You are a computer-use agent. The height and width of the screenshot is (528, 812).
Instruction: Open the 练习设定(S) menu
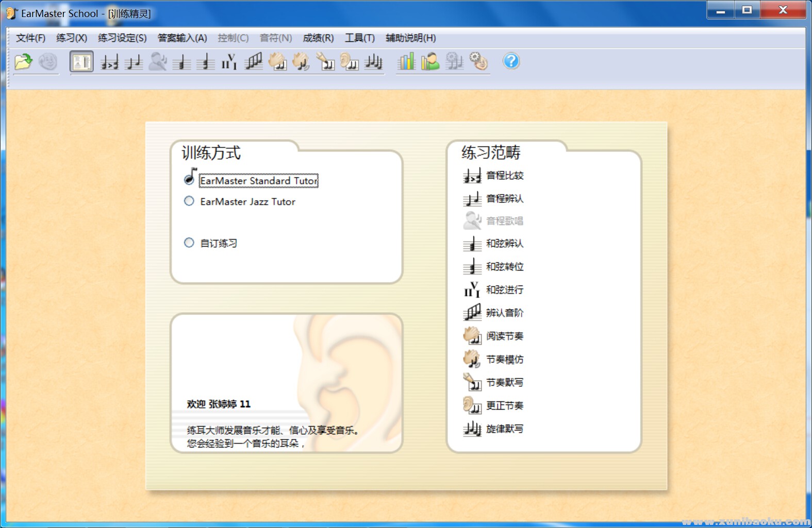pyautogui.click(x=122, y=38)
